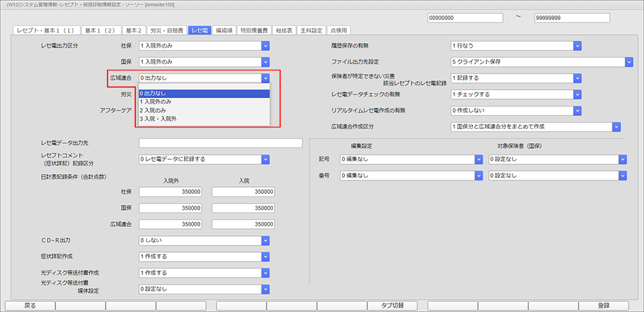644x312 pixels.
Task: Open 広域連合作成区分 dropdown
Action: (x=616, y=127)
